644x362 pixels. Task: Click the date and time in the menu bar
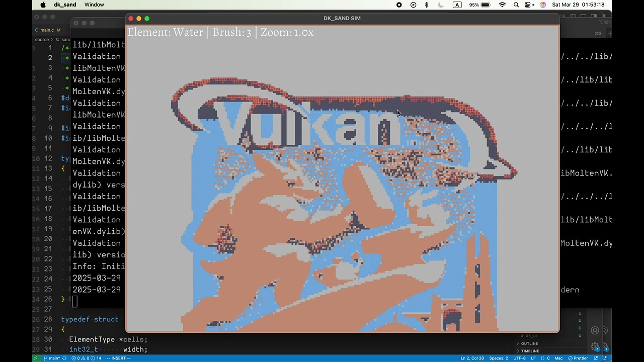coord(578,5)
